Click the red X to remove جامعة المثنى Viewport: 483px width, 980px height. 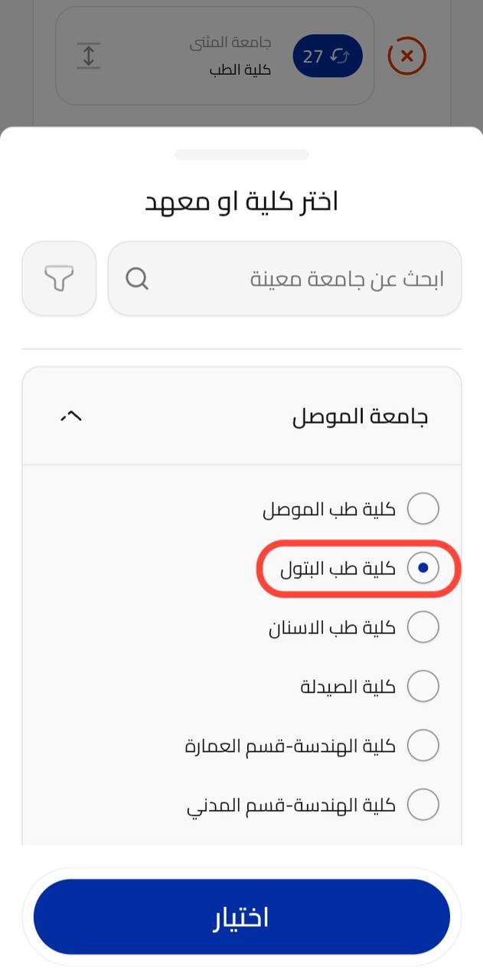point(406,55)
